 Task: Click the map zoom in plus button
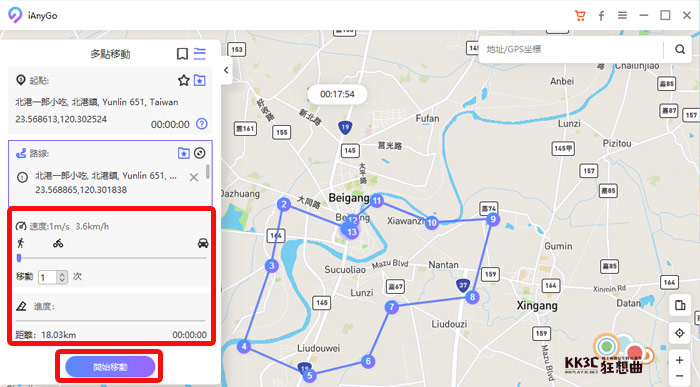tap(679, 360)
